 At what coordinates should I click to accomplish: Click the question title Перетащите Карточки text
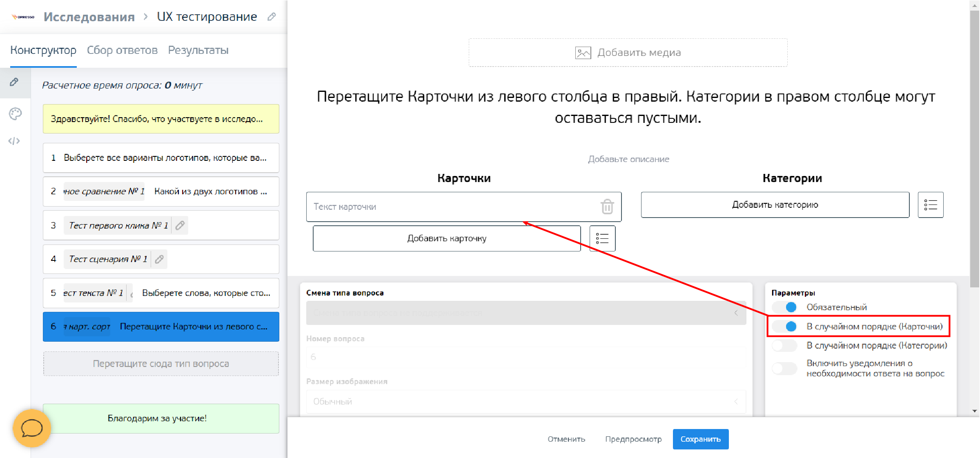pos(626,107)
